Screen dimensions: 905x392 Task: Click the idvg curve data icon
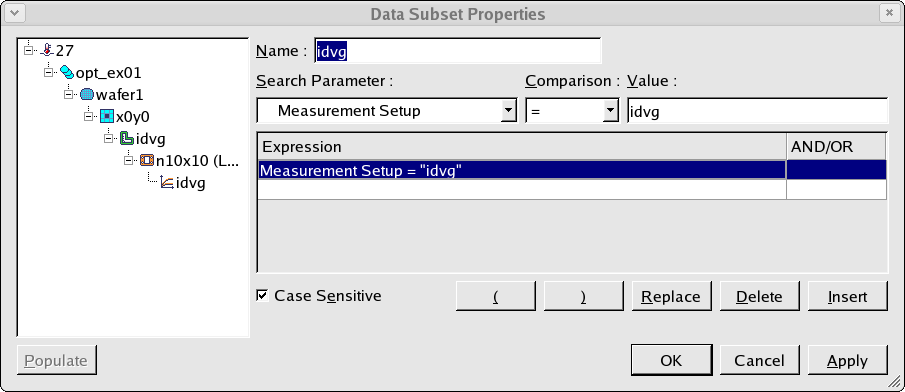point(167,183)
